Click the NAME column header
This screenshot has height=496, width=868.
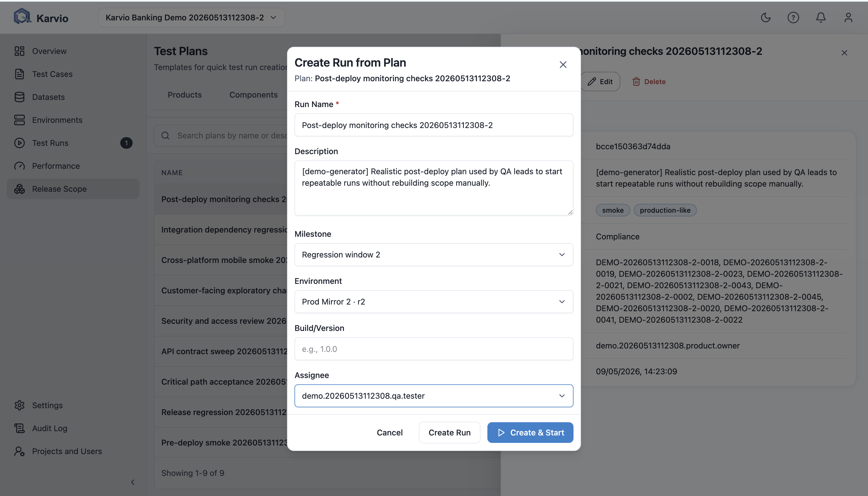click(x=172, y=173)
